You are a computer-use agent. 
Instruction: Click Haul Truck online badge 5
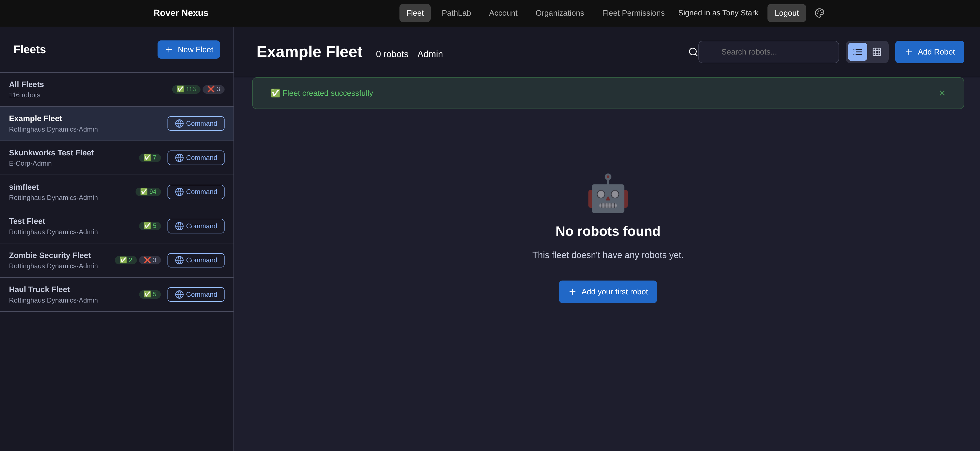tap(150, 294)
